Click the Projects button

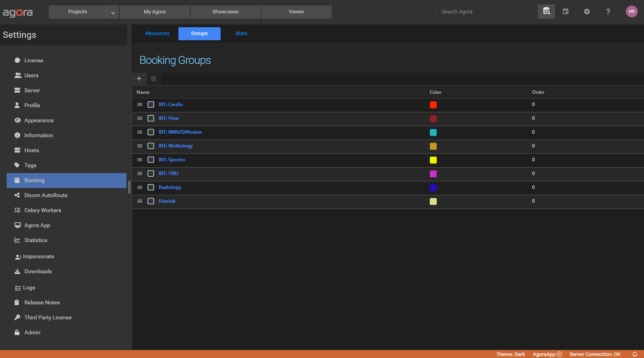point(78,12)
